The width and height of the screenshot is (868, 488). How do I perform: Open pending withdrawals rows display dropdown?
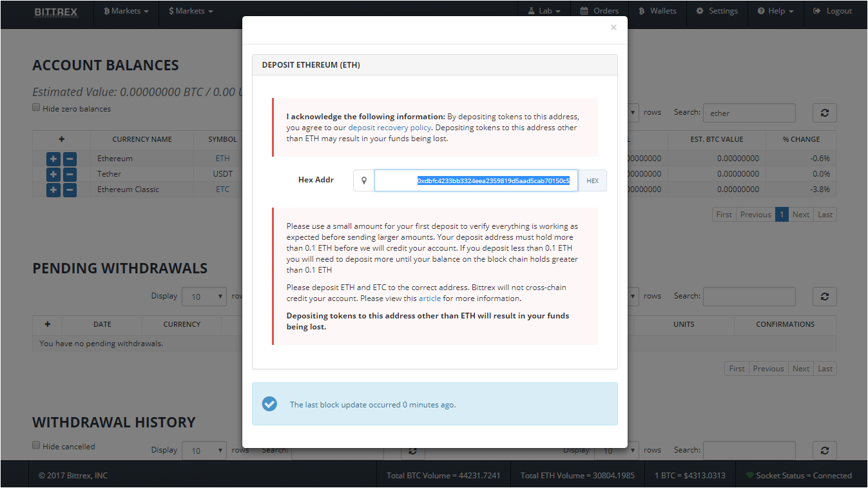[204, 297]
